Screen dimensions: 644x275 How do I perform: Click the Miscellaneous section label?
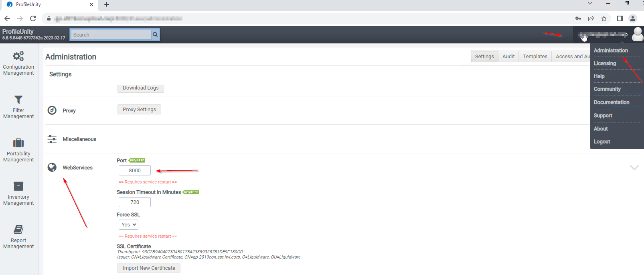[79, 139]
